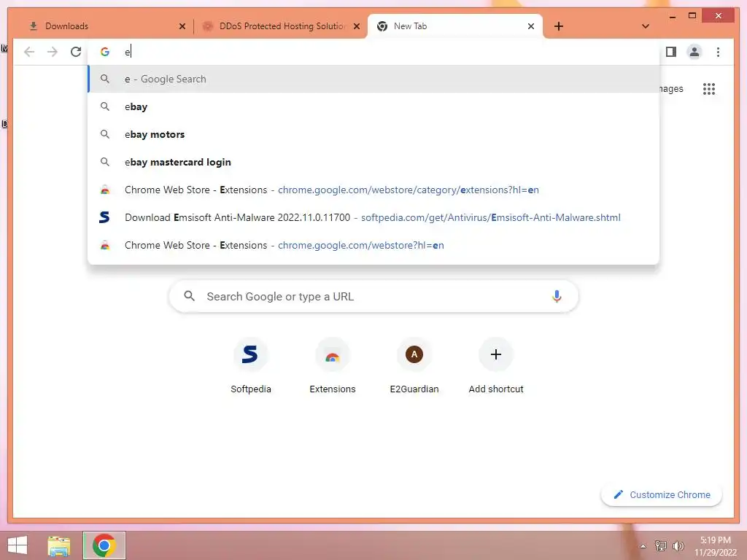The image size is (747, 560).
Task: Switch to DDoS Protected Hosting Solutions tab
Action: coord(281,26)
